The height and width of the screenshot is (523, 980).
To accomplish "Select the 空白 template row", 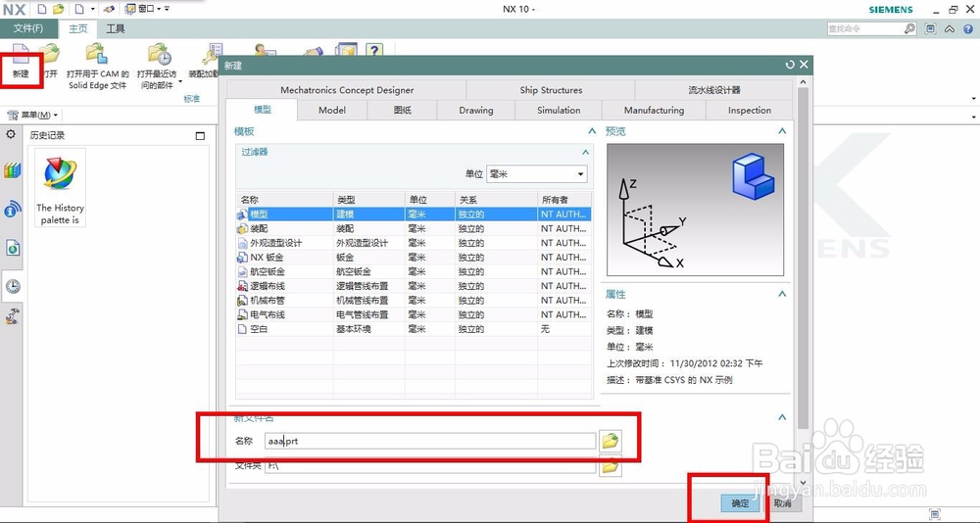I will (x=414, y=329).
